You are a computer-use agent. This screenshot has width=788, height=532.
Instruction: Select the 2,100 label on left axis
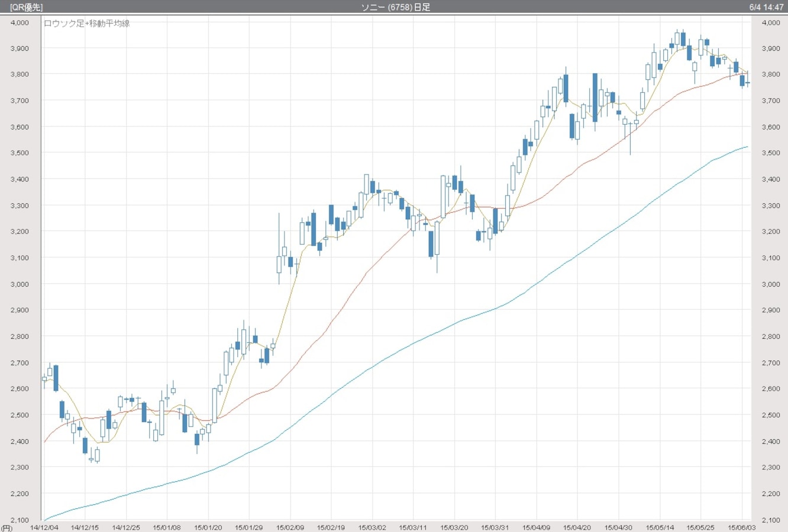coord(20,520)
